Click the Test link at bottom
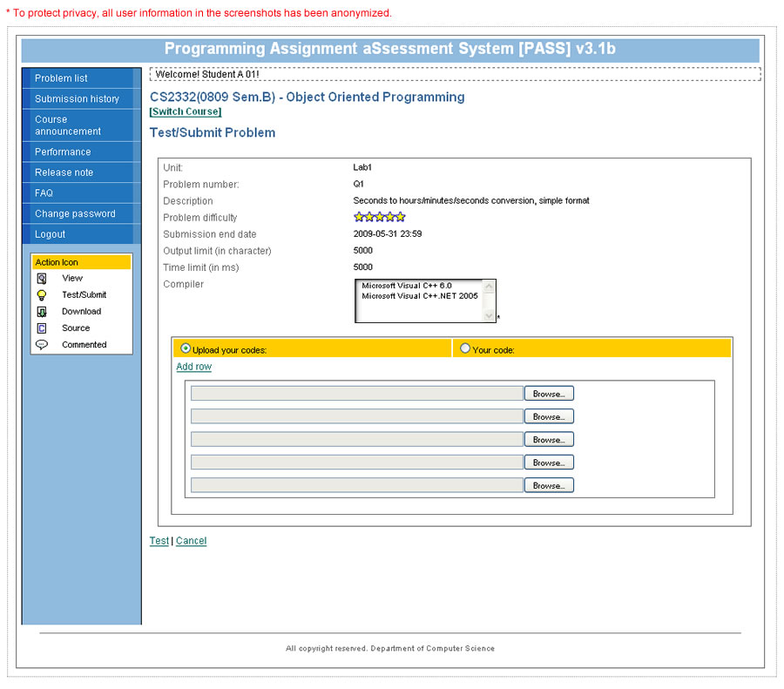Viewport: 784px width, 689px height. point(159,541)
